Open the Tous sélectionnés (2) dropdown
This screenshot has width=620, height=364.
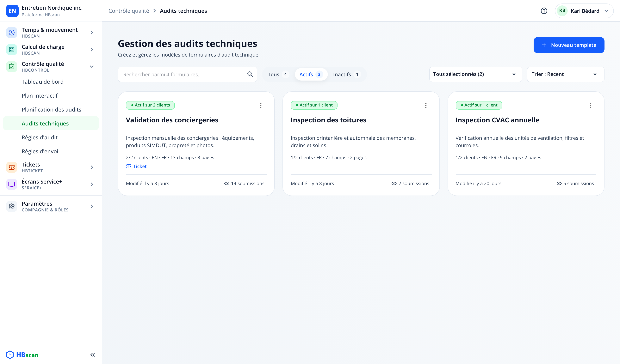tap(476, 74)
